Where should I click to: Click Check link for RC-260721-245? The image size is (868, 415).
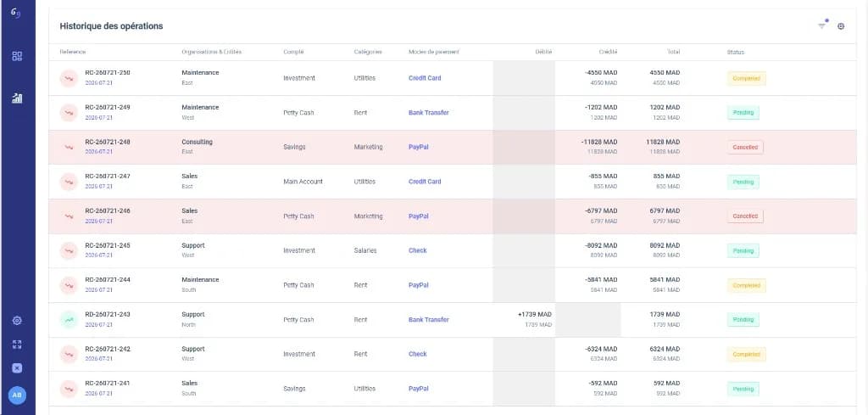[417, 250]
